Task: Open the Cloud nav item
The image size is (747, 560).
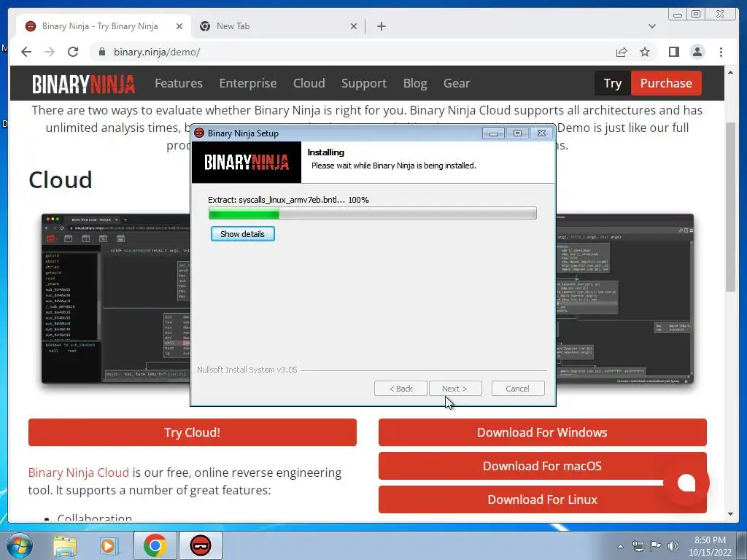Action: [309, 83]
